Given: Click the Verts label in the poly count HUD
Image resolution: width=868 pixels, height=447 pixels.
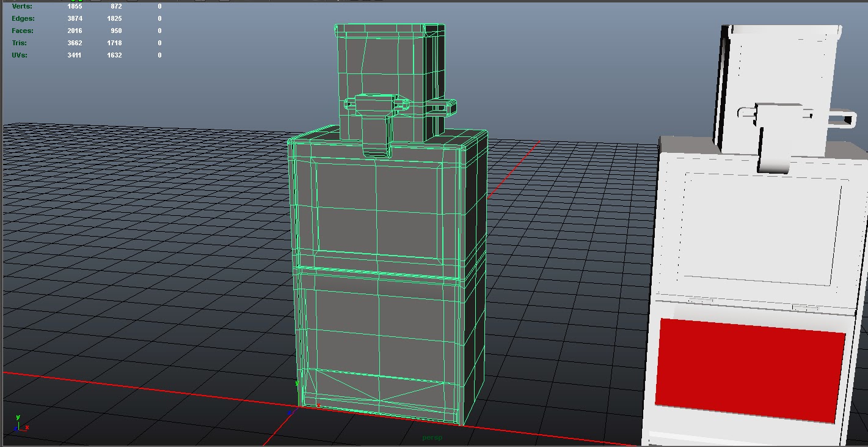Looking at the screenshot, I should [x=22, y=6].
